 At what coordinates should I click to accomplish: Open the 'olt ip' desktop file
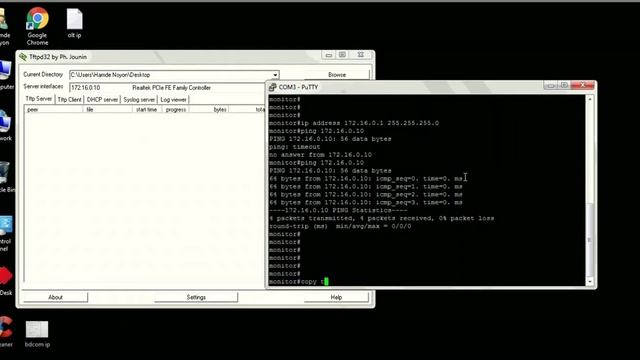tap(74, 23)
